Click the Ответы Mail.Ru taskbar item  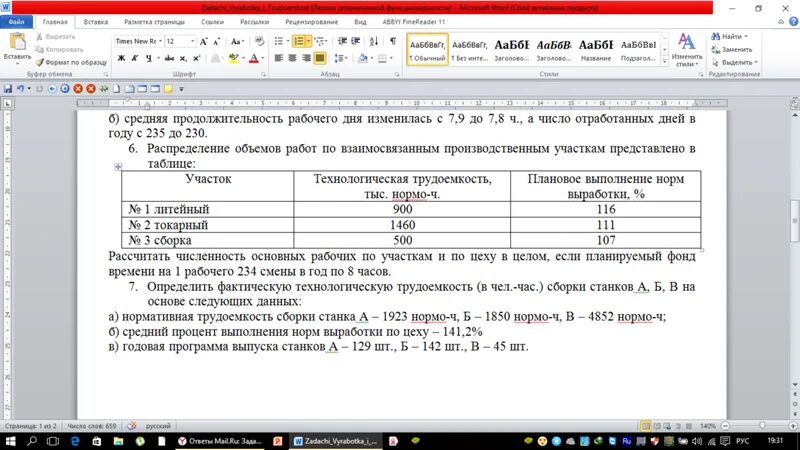220,441
